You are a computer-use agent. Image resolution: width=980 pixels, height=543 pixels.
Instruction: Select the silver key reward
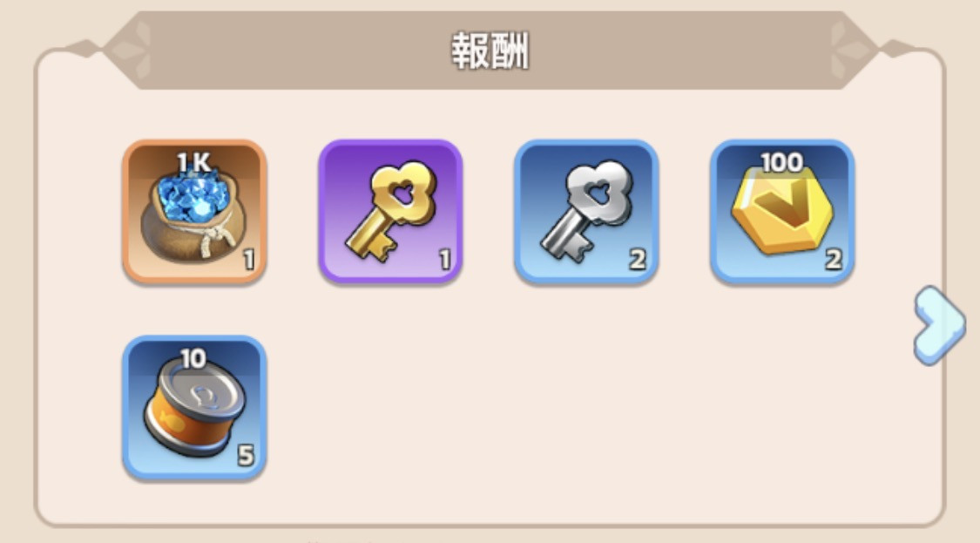[586, 212]
